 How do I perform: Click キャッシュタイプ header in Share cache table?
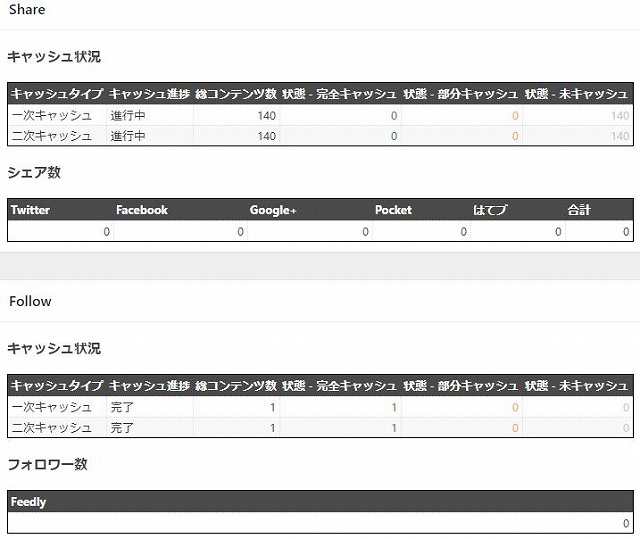coord(57,94)
